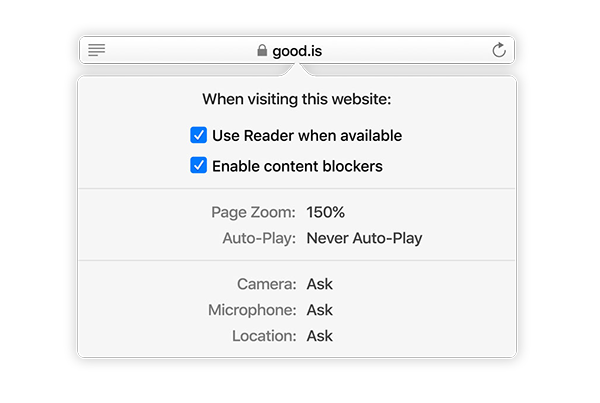The image size is (600, 403).
Task: Click the Camera label
Action: (266, 284)
